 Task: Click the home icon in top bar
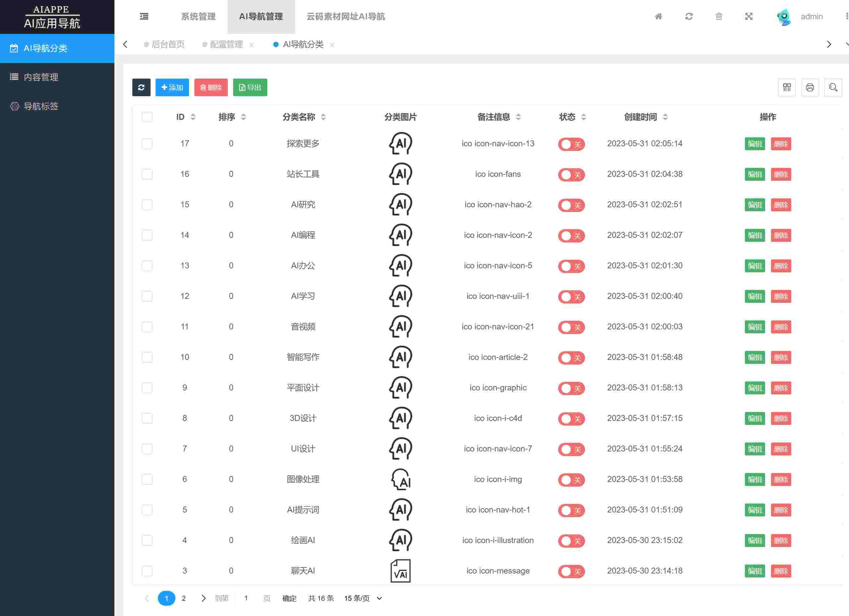pyautogui.click(x=659, y=17)
